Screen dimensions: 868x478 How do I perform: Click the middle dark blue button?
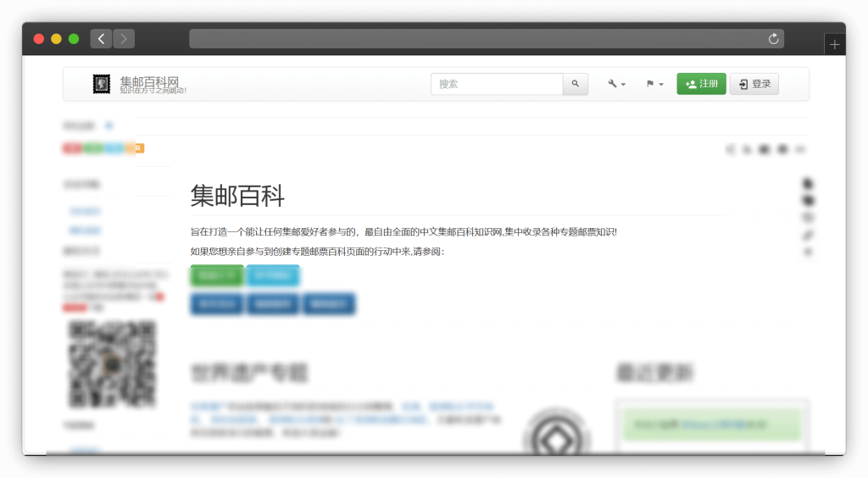click(273, 303)
